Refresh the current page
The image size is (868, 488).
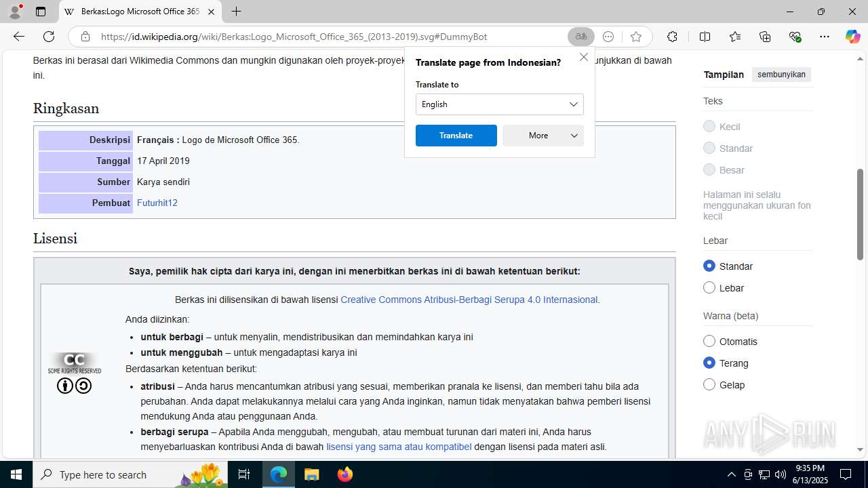49,37
